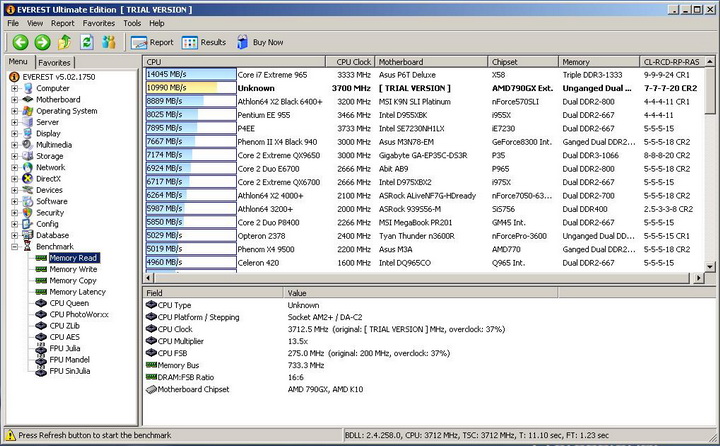The height and width of the screenshot is (446, 720).
Task: Select Software icon in the tree
Action: coord(28,201)
